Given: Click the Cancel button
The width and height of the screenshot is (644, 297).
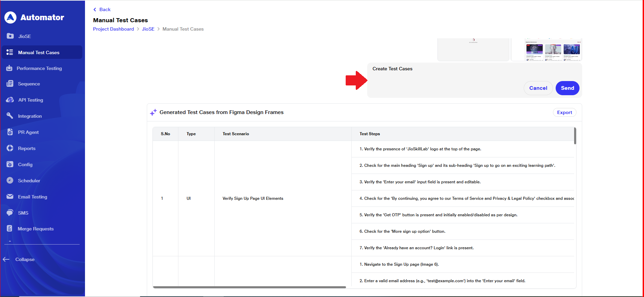Looking at the screenshot, I should pos(538,88).
